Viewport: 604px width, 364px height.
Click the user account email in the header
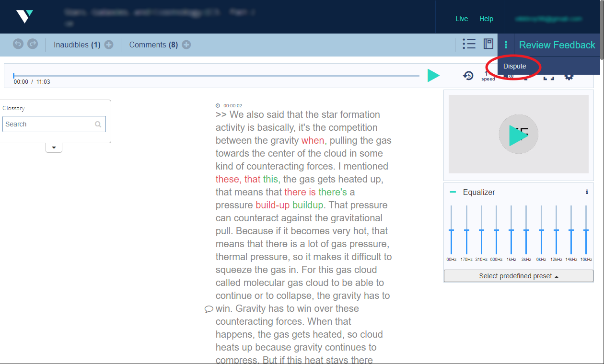coord(548,19)
